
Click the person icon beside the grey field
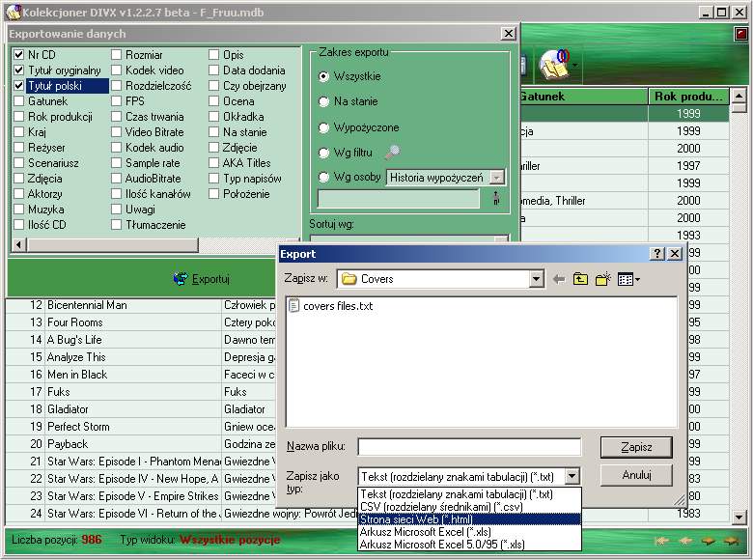(x=496, y=199)
